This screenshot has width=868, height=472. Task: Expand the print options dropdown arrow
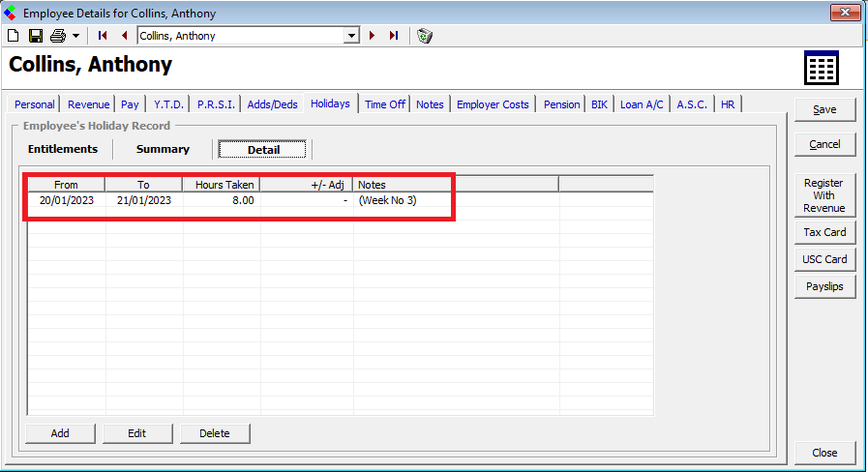pos(75,36)
